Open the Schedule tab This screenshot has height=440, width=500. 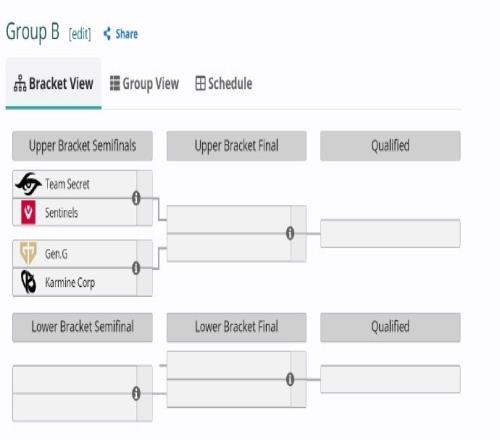[x=224, y=83]
